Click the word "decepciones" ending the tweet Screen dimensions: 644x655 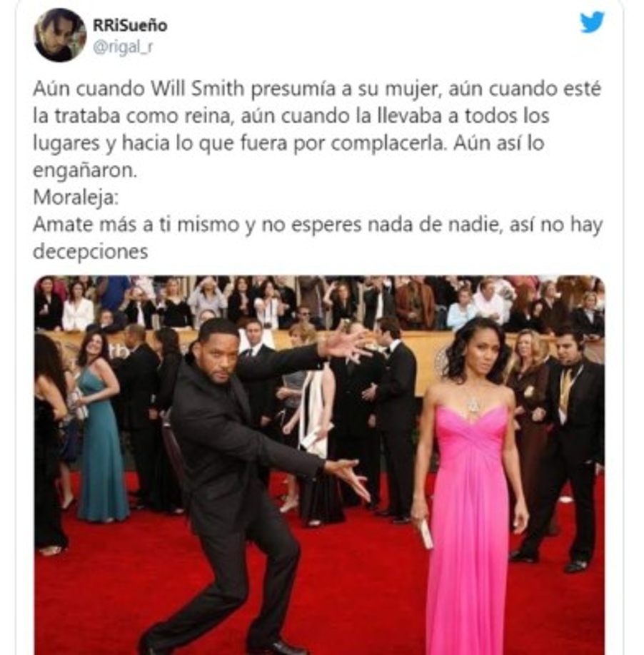[90, 252]
